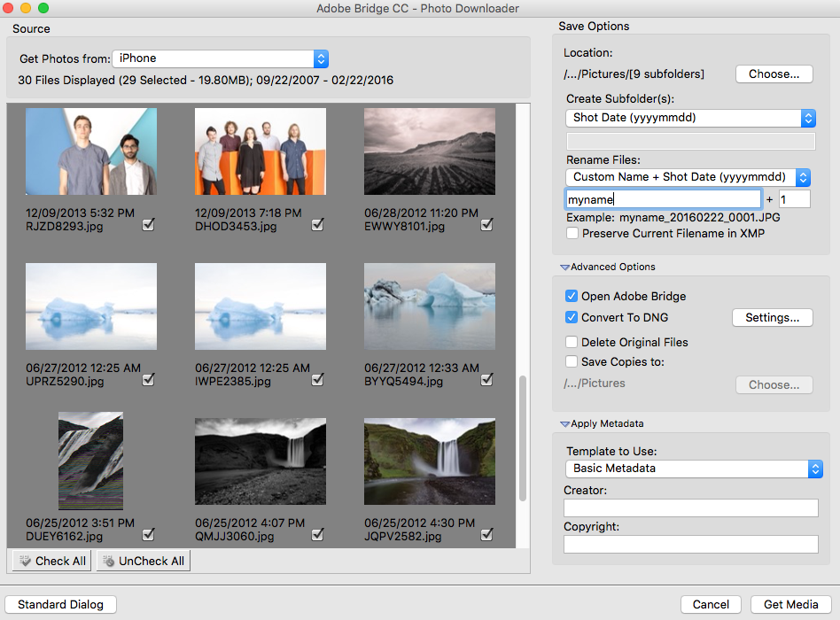Collapse the Advanced Options section
Screen dimensions: 840x620
tap(564, 267)
